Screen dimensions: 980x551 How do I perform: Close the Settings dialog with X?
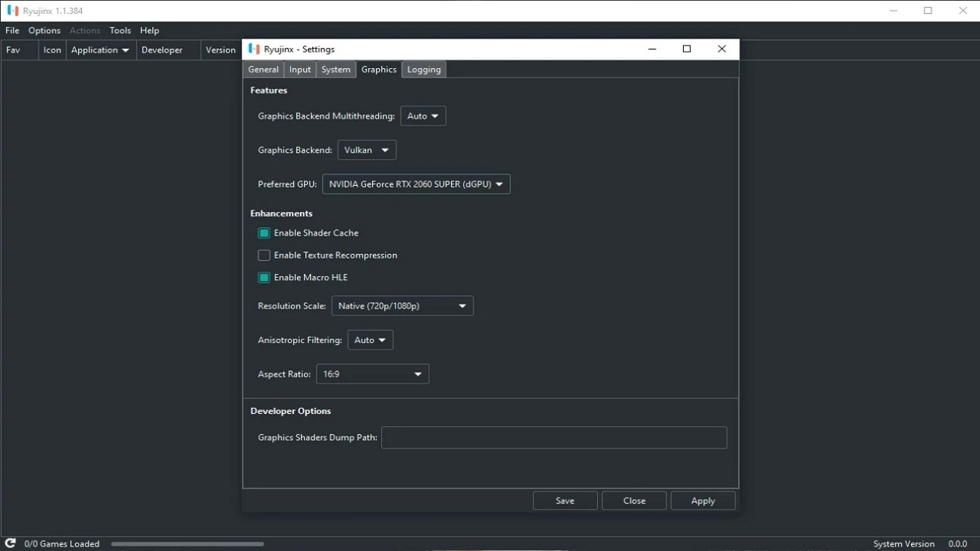pyautogui.click(x=721, y=49)
